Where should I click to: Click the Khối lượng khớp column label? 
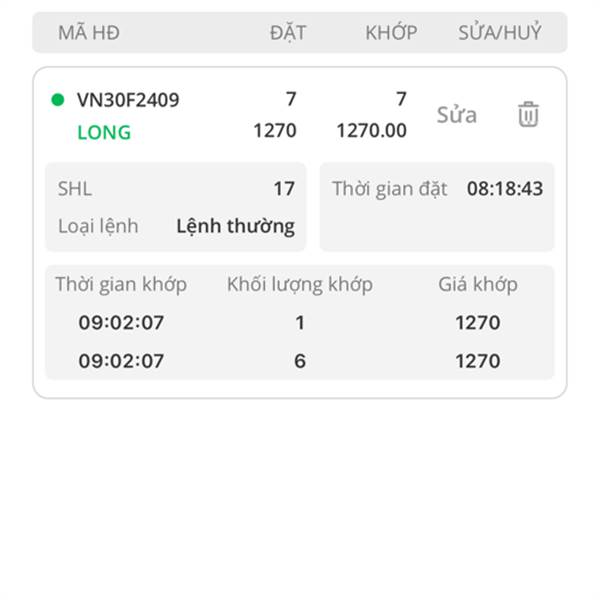[300, 284]
